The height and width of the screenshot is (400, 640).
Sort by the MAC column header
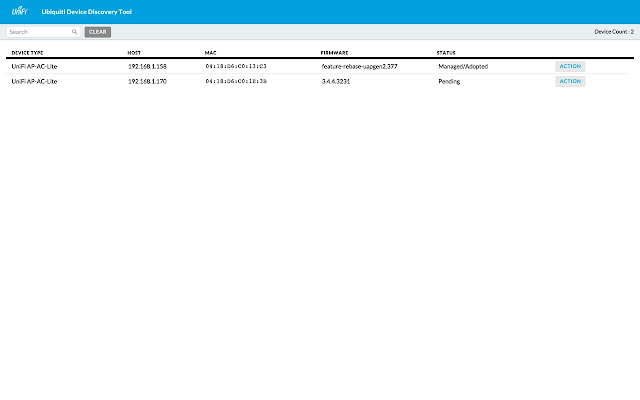click(x=211, y=53)
